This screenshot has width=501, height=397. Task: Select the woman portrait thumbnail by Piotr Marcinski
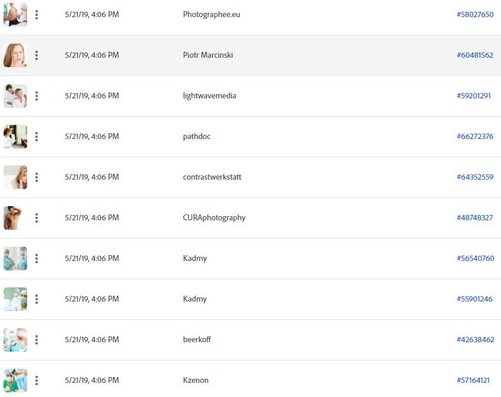point(15,55)
